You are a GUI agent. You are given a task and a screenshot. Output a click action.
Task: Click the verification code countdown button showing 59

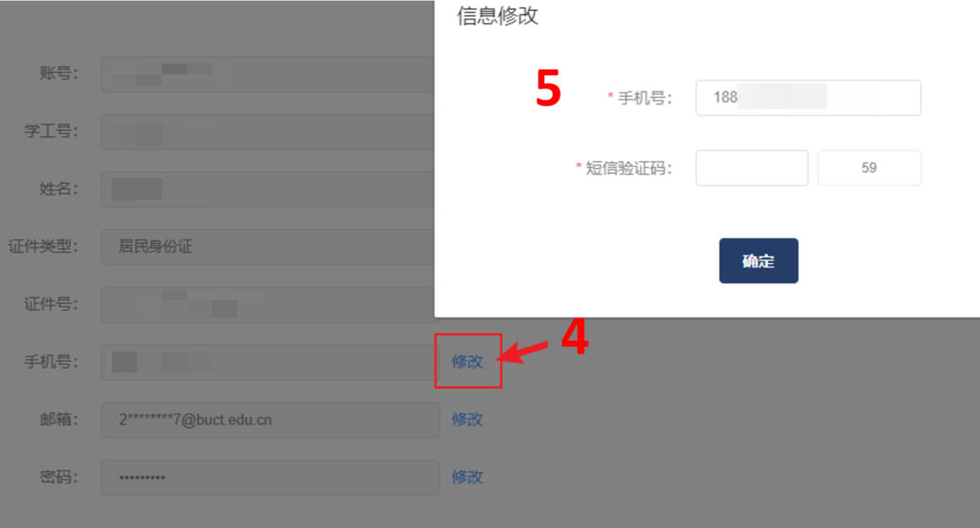tap(869, 168)
